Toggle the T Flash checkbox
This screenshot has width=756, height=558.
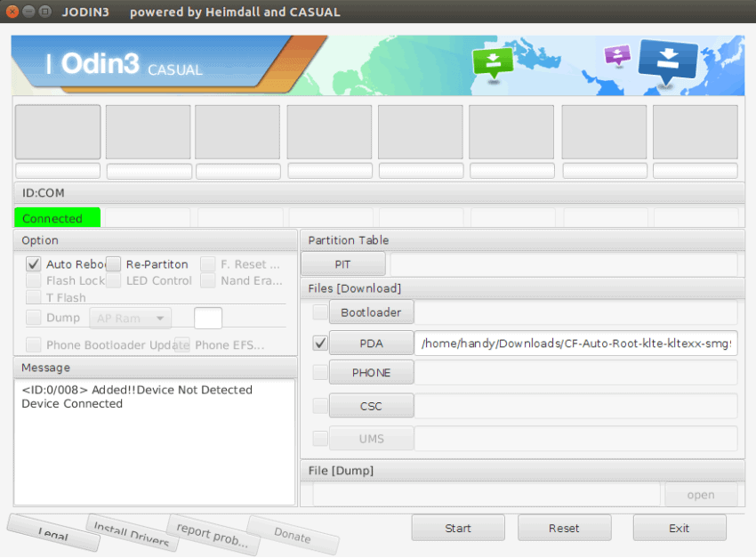coord(33,297)
